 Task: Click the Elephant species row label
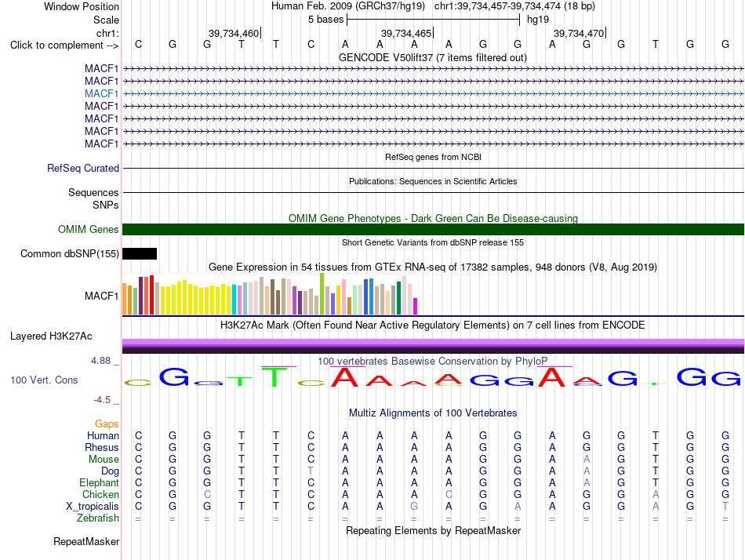100,482
